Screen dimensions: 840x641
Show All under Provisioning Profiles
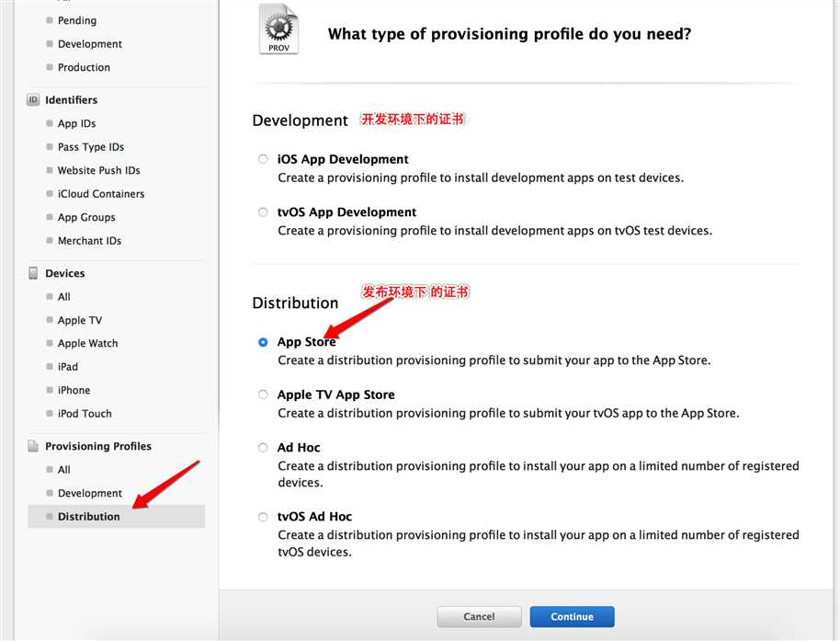tap(63, 470)
